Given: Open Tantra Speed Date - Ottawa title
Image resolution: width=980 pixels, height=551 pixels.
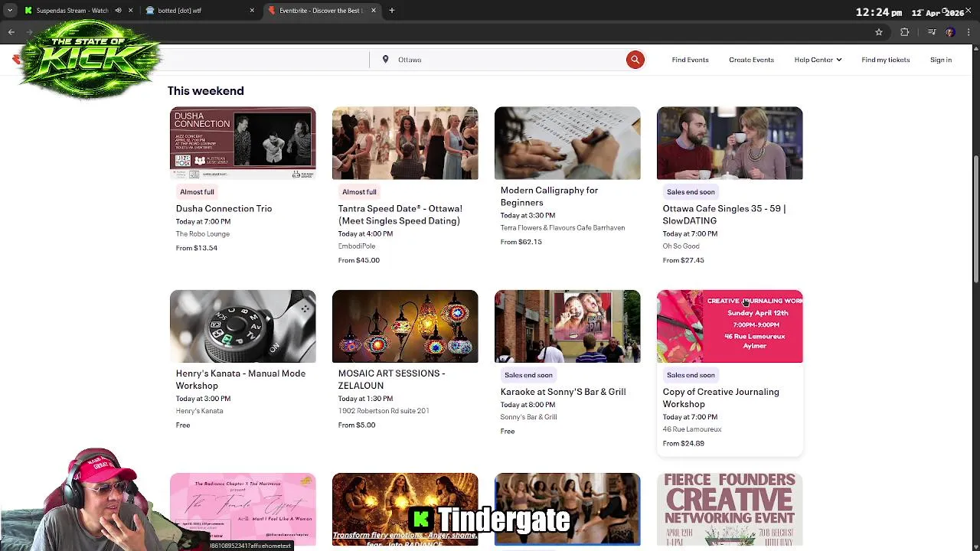Looking at the screenshot, I should tap(400, 214).
